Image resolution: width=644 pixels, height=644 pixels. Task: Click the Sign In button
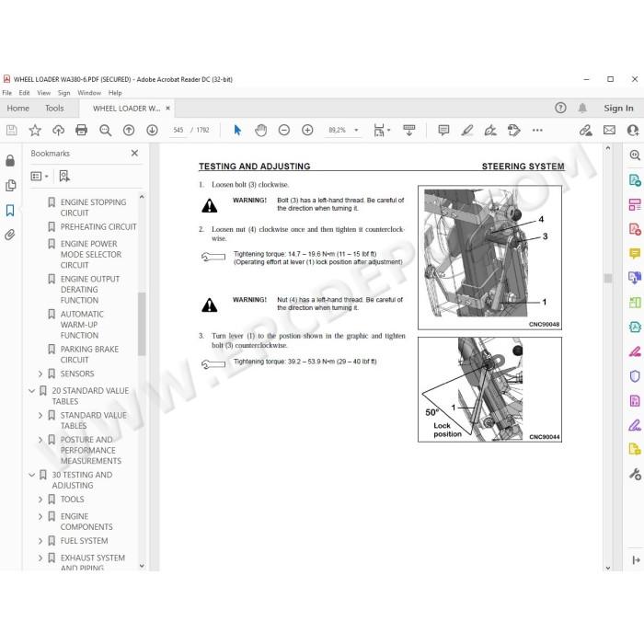point(618,108)
